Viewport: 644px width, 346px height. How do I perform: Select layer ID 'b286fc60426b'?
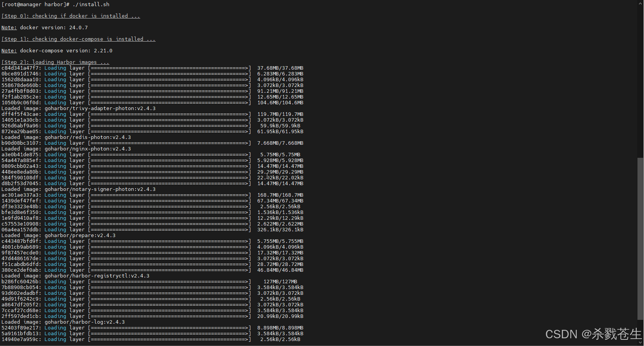(20, 282)
